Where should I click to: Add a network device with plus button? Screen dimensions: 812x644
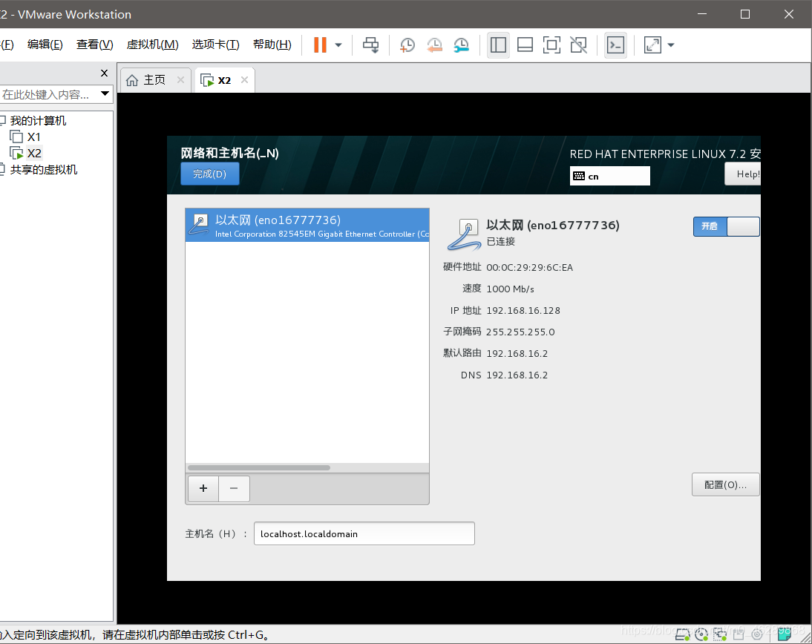203,488
